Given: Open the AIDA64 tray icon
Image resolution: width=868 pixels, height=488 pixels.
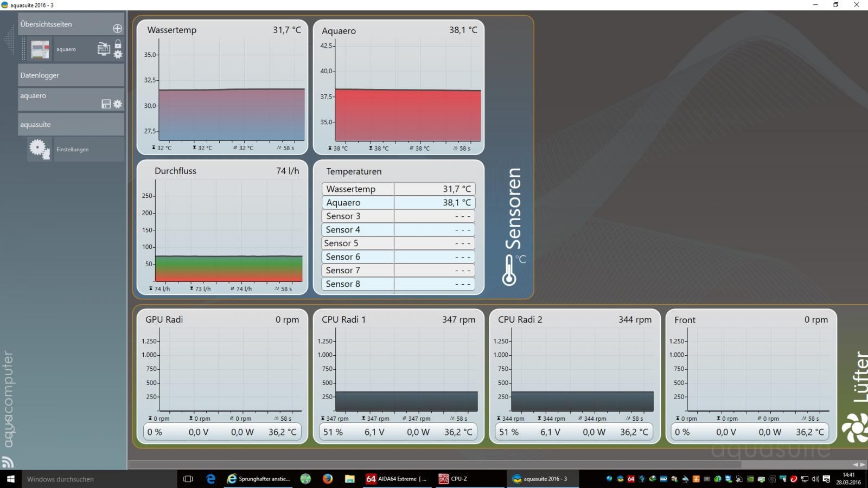Looking at the screenshot, I should point(631,479).
